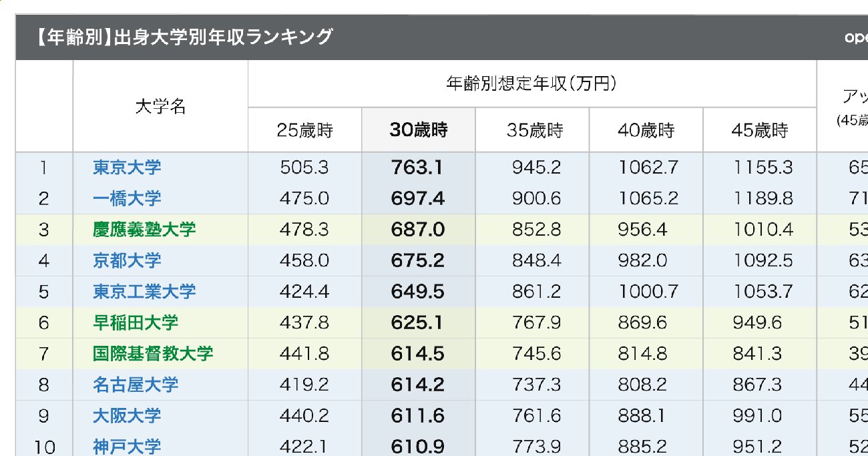The image size is (868, 456).
Task: Select the 京都大学 link
Action: pyautogui.click(x=127, y=260)
